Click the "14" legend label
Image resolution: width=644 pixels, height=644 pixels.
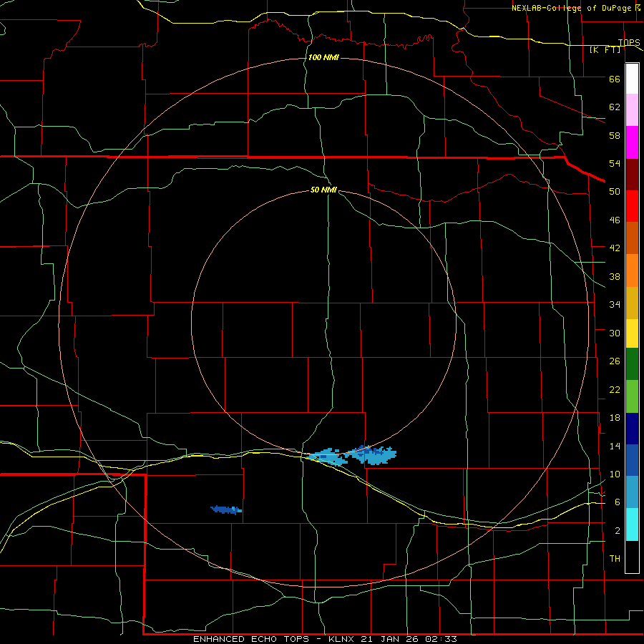[x=615, y=446]
